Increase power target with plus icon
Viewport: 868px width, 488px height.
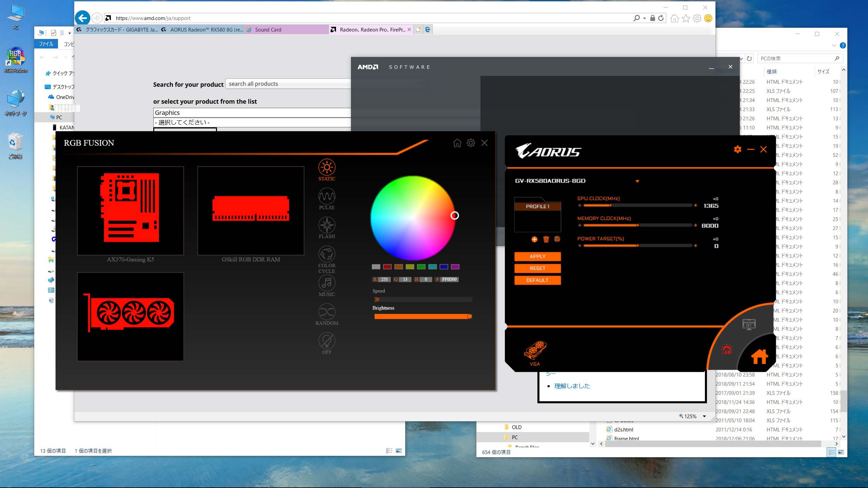[x=695, y=246]
